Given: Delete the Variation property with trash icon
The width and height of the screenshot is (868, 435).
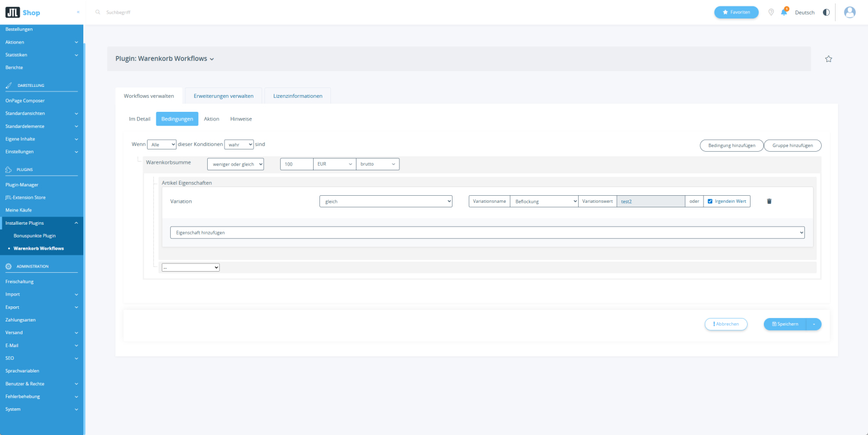Looking at the screenshot, I should 769,202.
